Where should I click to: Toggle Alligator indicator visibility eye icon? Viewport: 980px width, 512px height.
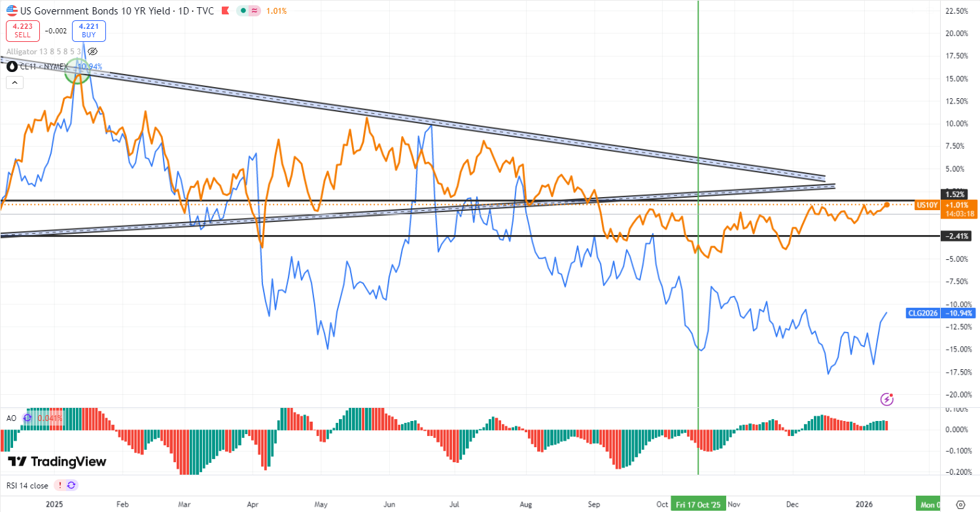click(92, 52)
